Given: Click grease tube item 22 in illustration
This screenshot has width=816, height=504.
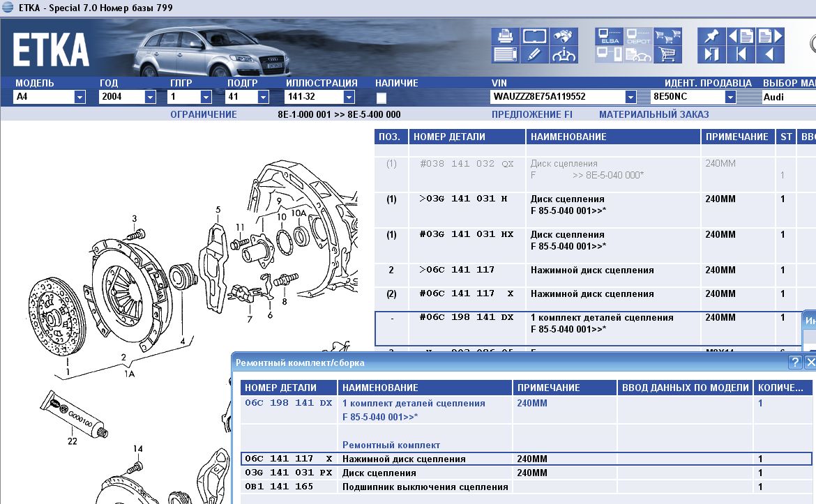Looking at the screenshot, I should coord(74,415).
